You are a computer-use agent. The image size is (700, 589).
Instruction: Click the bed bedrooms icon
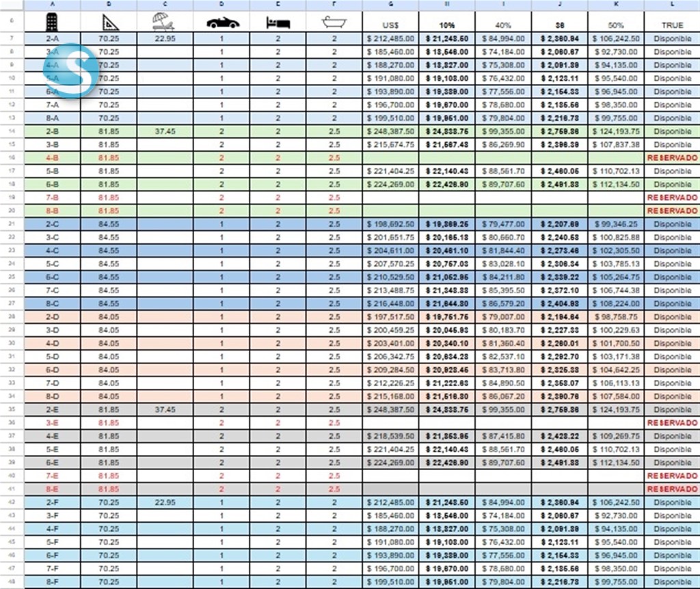click(278, 23)
